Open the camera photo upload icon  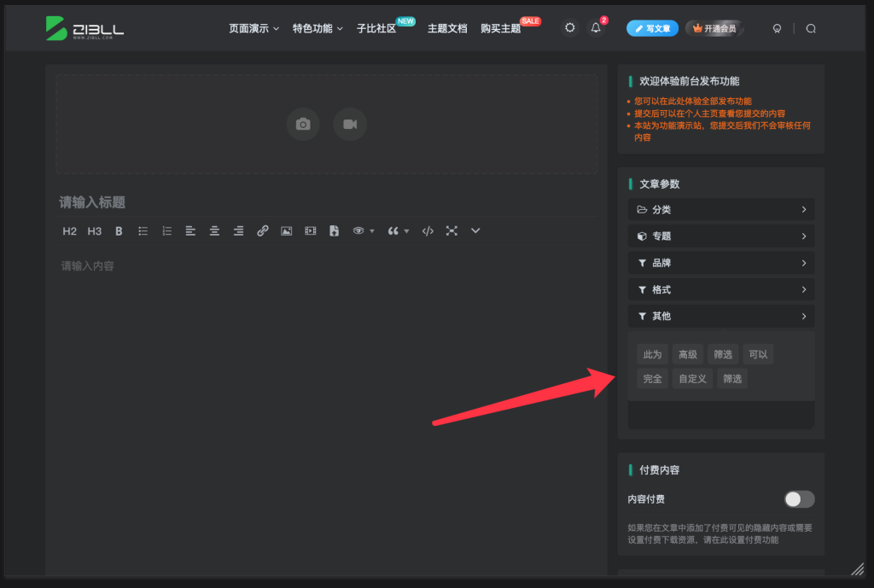303,124
